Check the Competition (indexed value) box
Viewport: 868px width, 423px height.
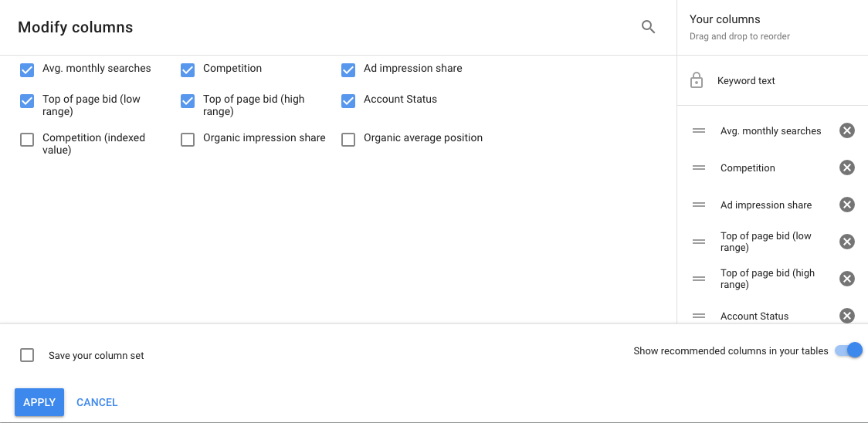(x=27, y=140)
